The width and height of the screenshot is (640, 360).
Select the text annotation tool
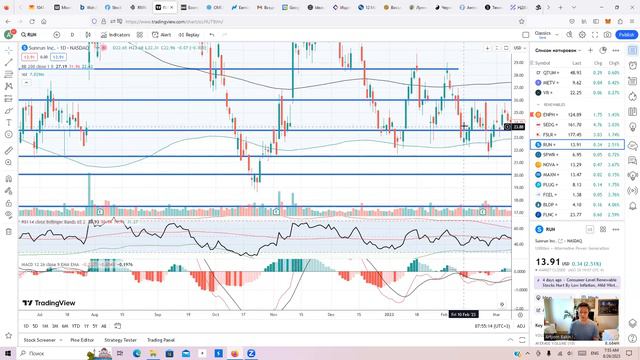[x=9, y=122]
